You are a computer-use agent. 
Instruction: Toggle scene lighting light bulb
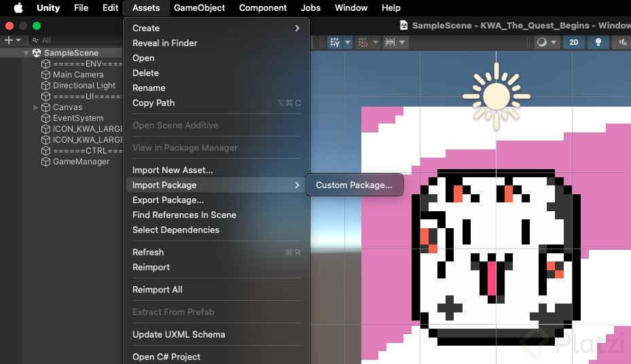click(x=598, y=42)
